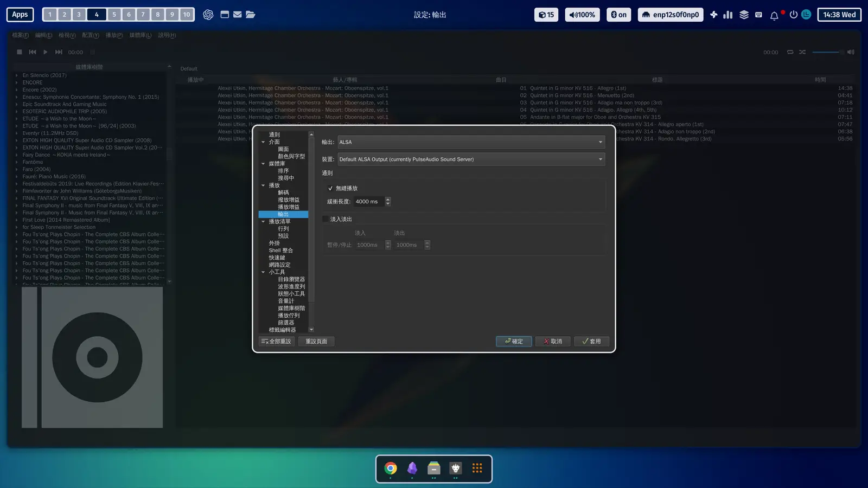The image size is (868, 488).
Task: Open the 播放(P) menu
Action: click(x=114, y=35)
